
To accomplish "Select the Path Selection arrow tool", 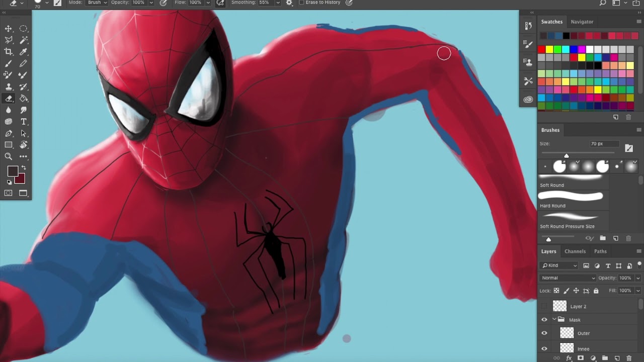I will (24, 134).
